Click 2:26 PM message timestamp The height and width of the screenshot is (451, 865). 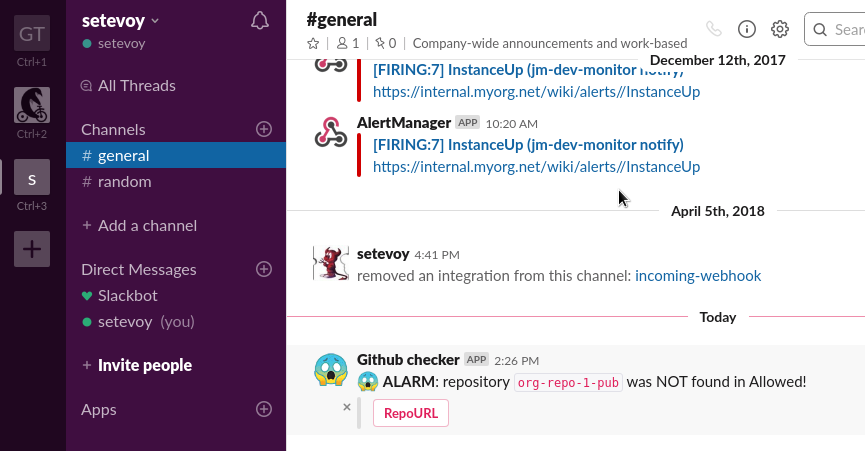(x=516, y=361)
